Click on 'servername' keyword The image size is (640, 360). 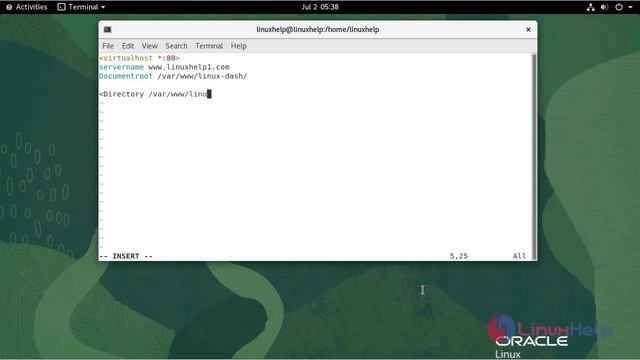pyautogui.click(x=121, y=67)
